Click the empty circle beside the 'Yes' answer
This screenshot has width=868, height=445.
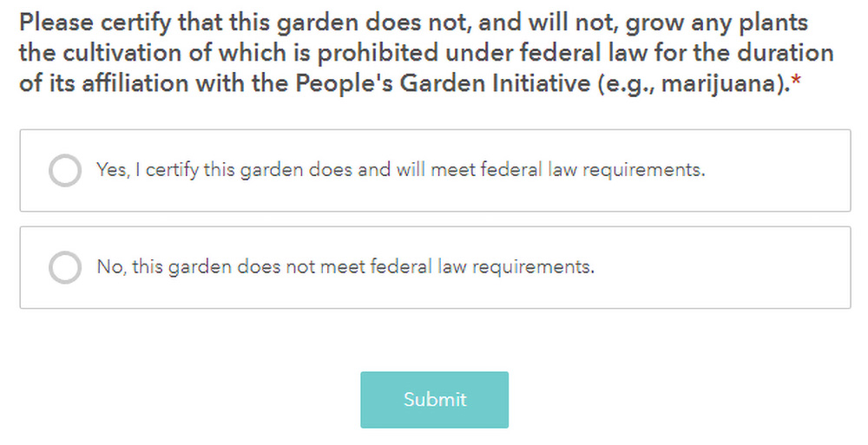pyautogui.click(x=65, y=170)
